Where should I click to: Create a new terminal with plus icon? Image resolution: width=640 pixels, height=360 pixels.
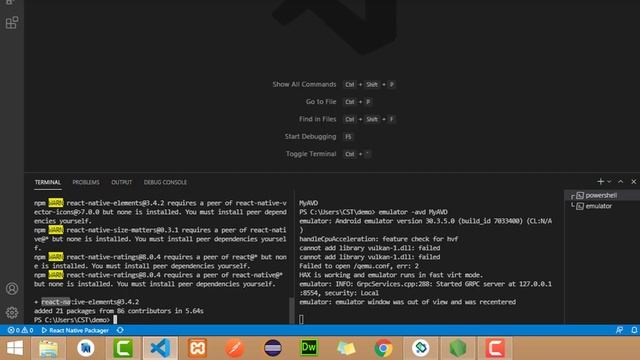[600, 182]
